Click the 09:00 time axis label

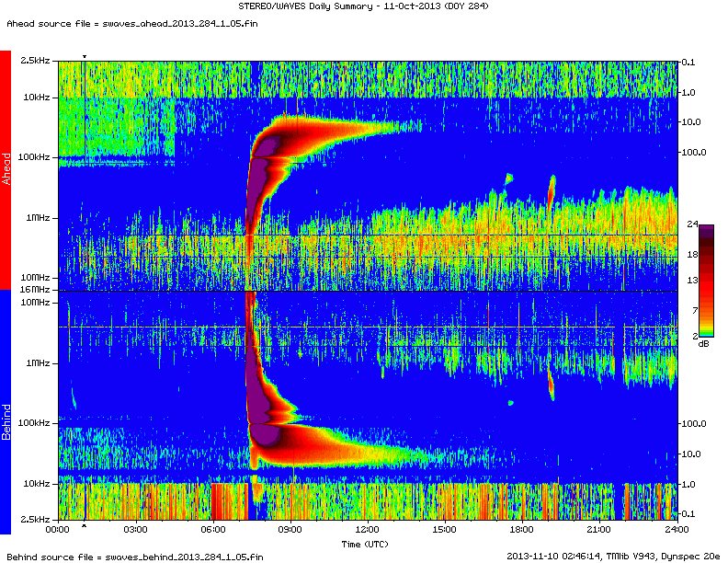pos(290,530)
